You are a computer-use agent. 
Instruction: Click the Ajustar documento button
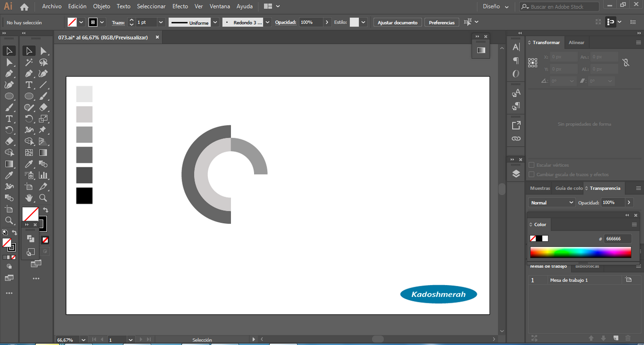397,23
